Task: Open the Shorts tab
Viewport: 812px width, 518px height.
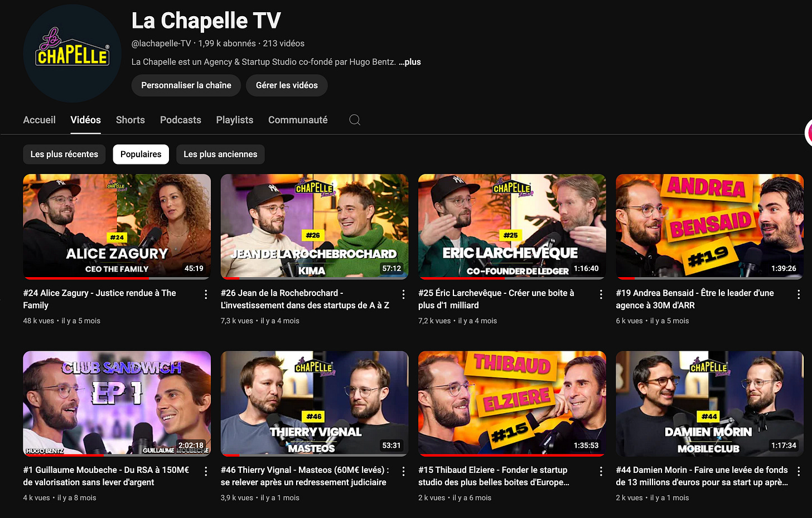Action: pos(130,120)
